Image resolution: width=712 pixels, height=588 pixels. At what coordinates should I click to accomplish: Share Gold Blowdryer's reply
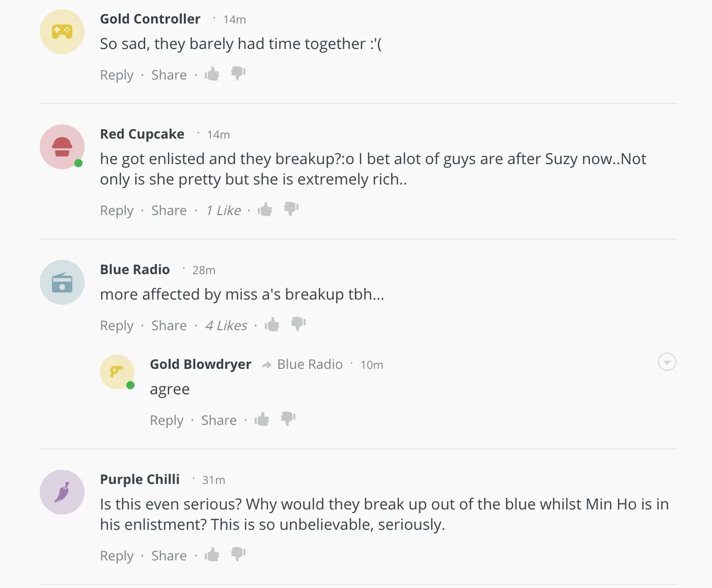(219, 420)
